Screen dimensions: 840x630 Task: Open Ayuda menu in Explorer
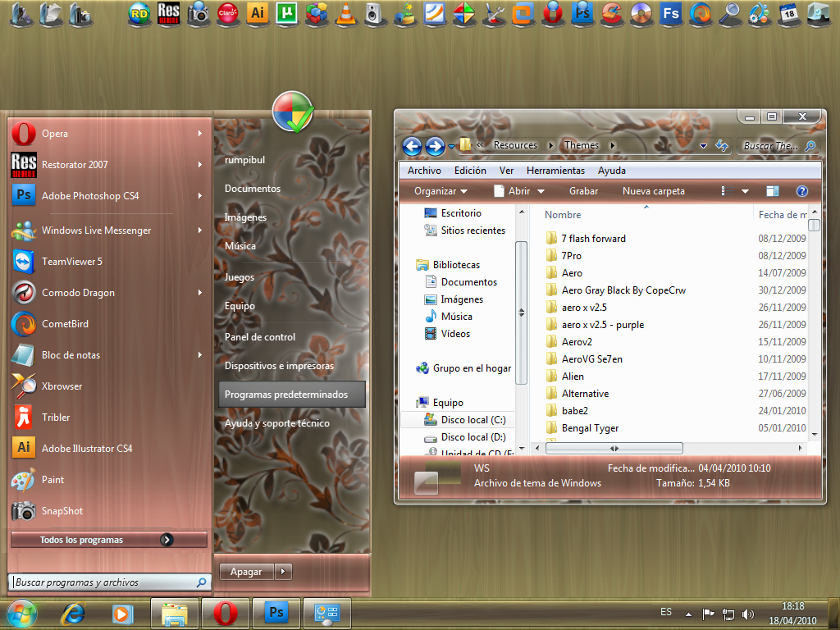(x=612, y=171)
